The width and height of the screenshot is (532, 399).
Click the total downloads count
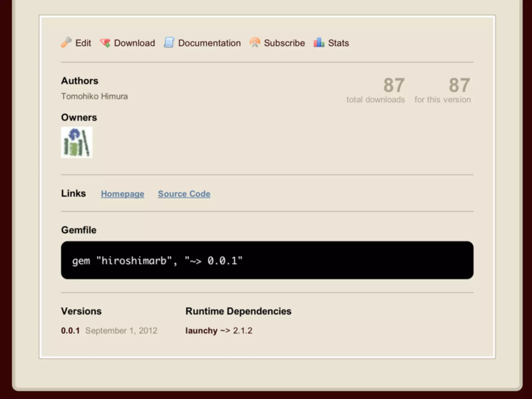pyautogui.click(x=394, y=85)
